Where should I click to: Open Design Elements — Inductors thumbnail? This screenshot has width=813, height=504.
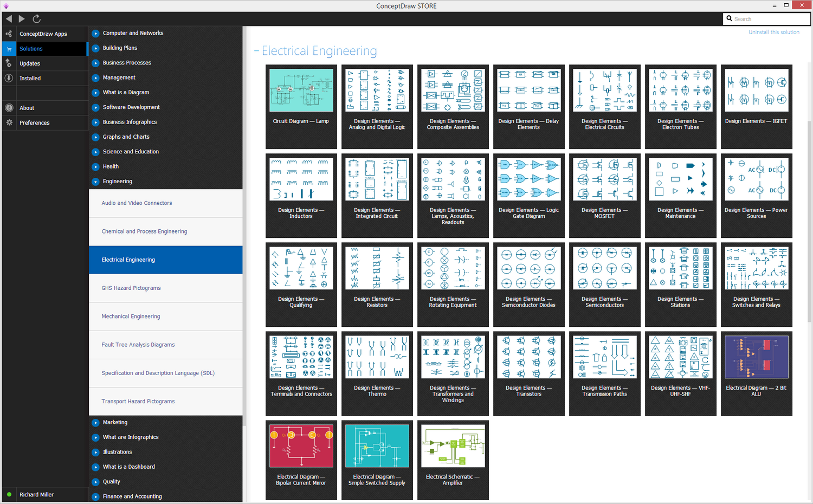point(301,179)
